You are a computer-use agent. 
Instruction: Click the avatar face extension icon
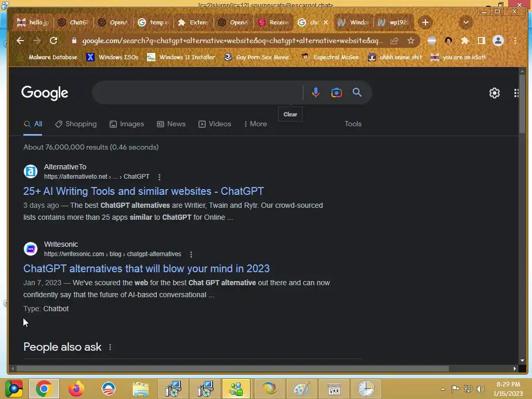tap(448, 41)
